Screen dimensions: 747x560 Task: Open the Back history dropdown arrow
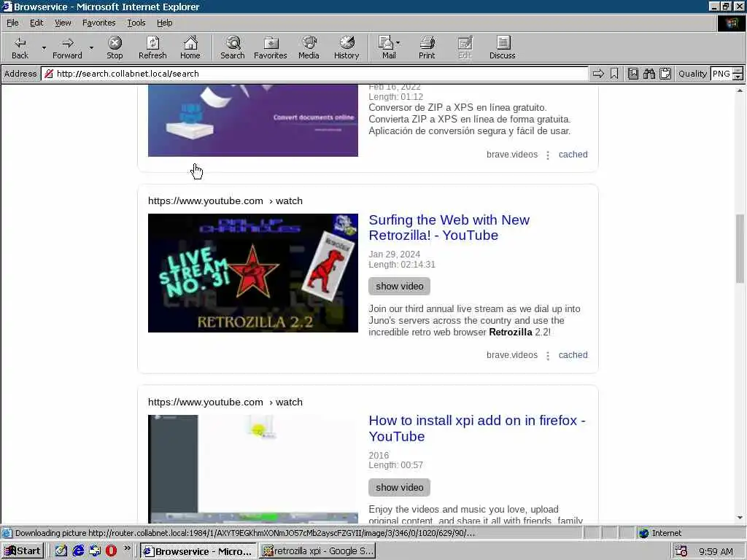44,47
